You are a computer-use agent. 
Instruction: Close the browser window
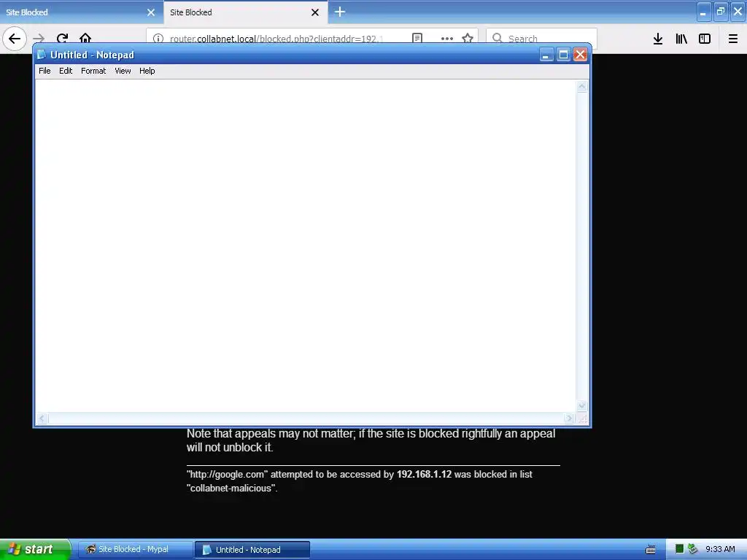tap(738, 12)
